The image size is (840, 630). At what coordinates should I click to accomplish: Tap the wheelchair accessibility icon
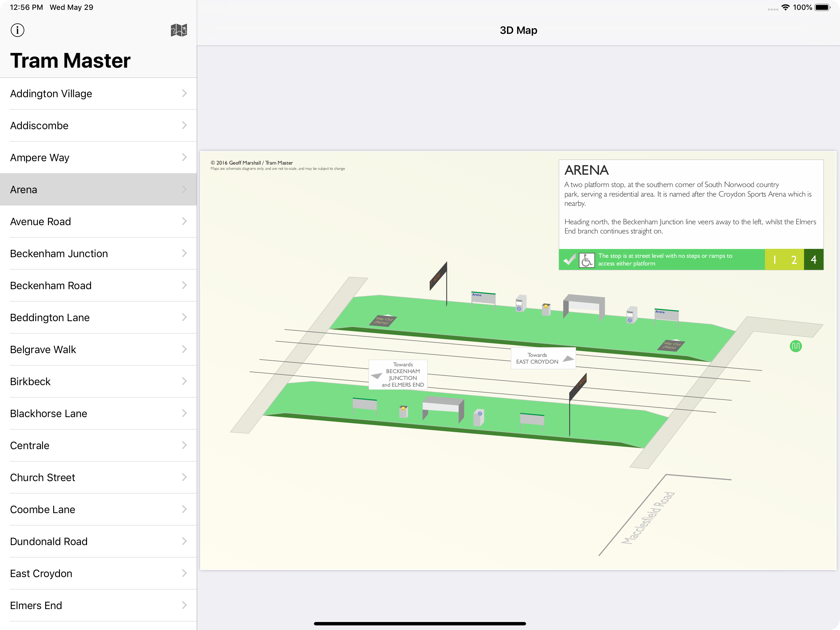[x=587, y=260]
